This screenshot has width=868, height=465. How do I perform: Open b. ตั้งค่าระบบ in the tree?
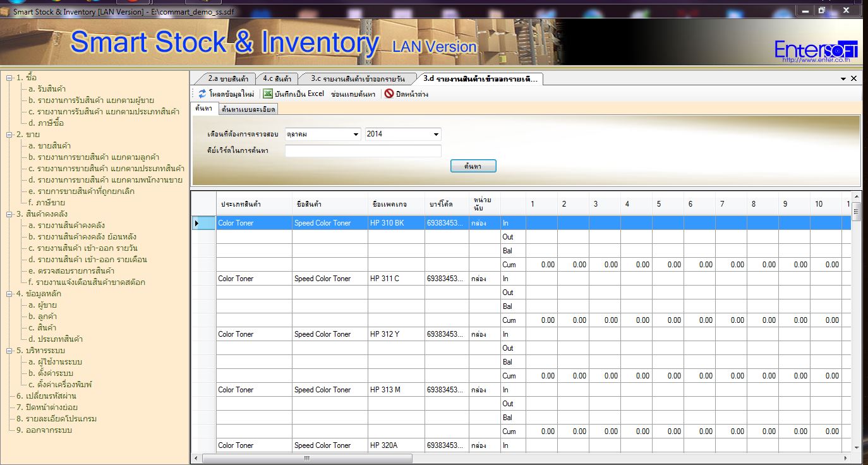51,373
